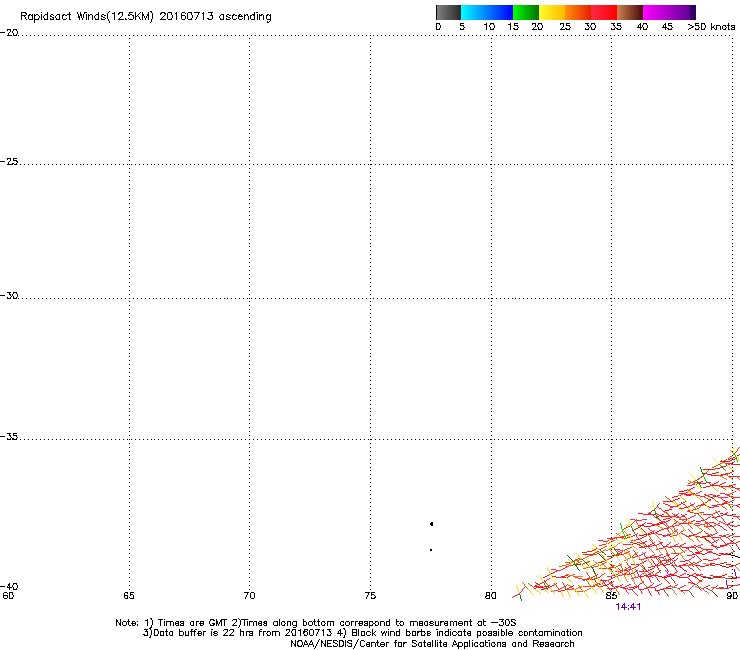Click the yellow 20-25 knots color band
Viewport: 740px width, 650px height.
(x=552, y=12)
